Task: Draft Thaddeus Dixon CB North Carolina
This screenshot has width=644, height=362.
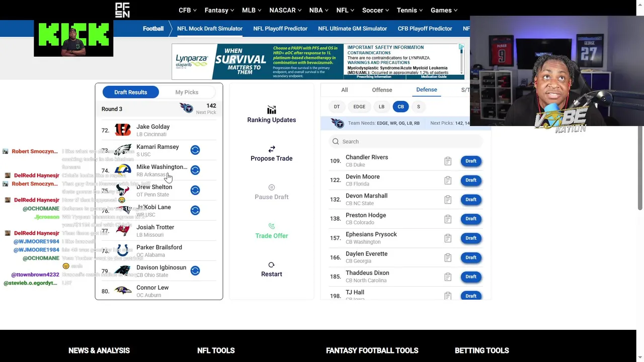Action: 471,277
